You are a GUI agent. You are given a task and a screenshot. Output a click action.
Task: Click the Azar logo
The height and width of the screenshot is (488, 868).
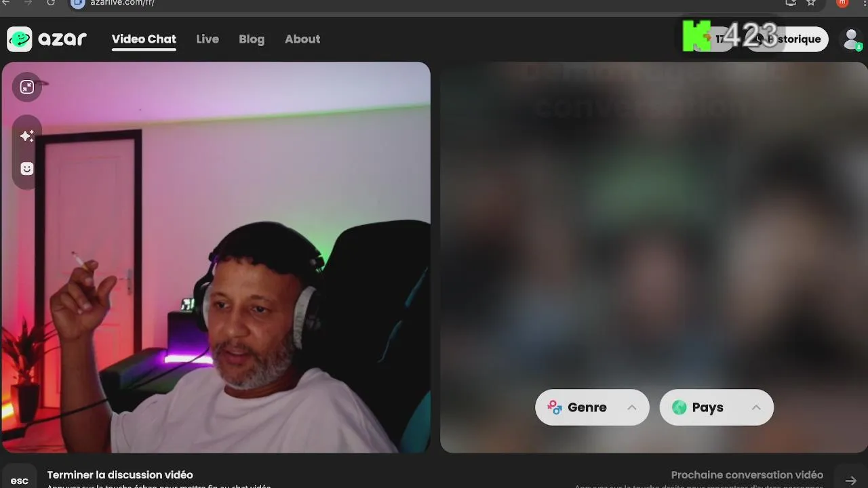coord(47,39)
